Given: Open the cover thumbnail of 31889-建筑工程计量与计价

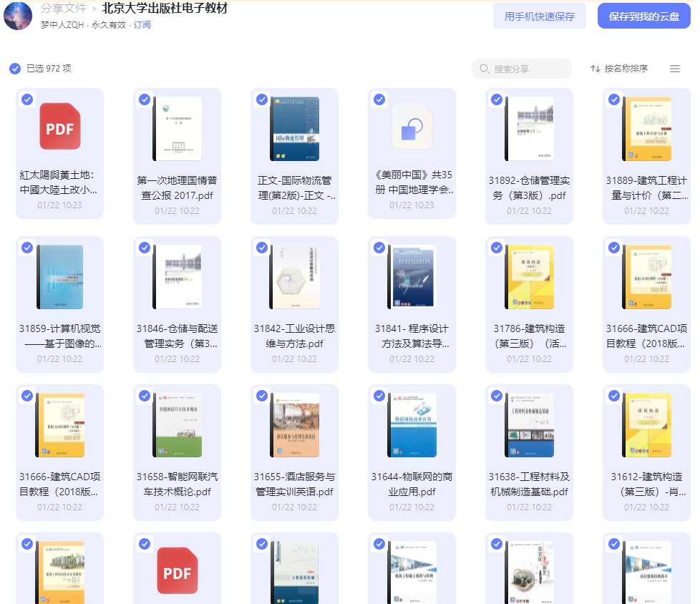Looking at the screenshot, I should pos(647,129).
